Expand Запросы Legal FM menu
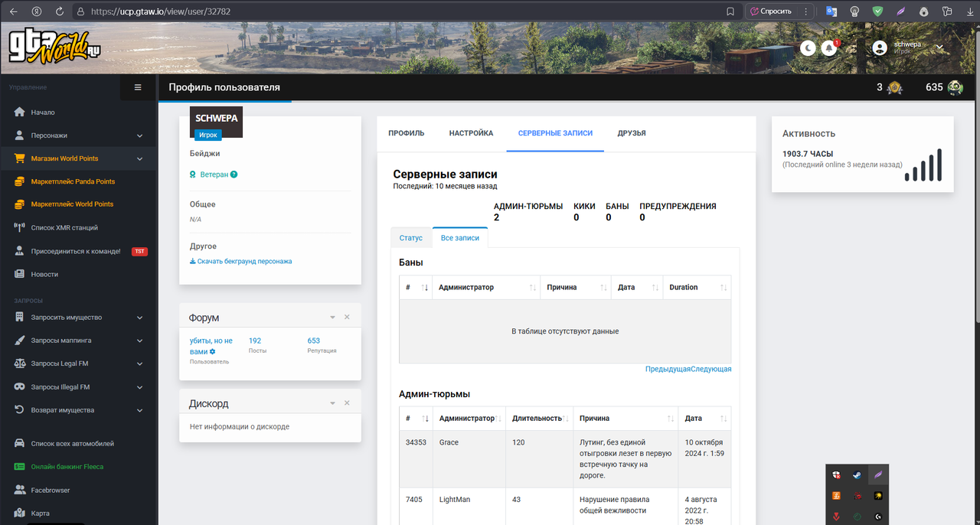 click(x=78, y=364)
